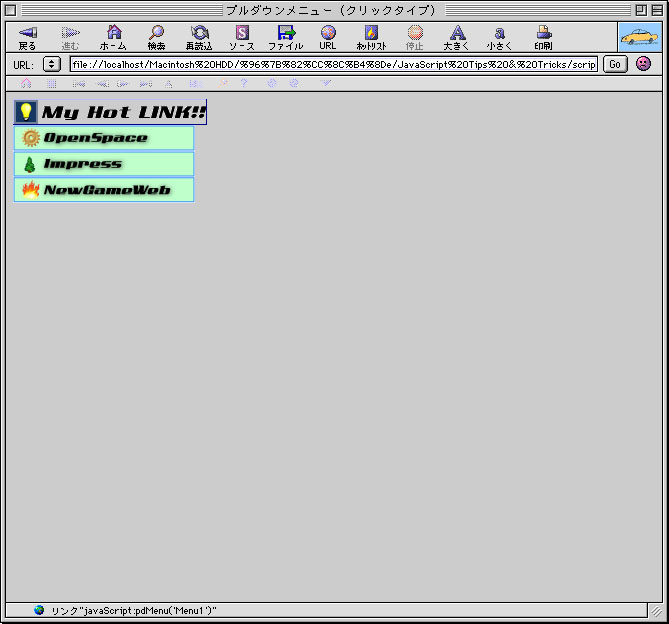Click the lightbulb icon beside My Hot LINK

click(26, 112)
